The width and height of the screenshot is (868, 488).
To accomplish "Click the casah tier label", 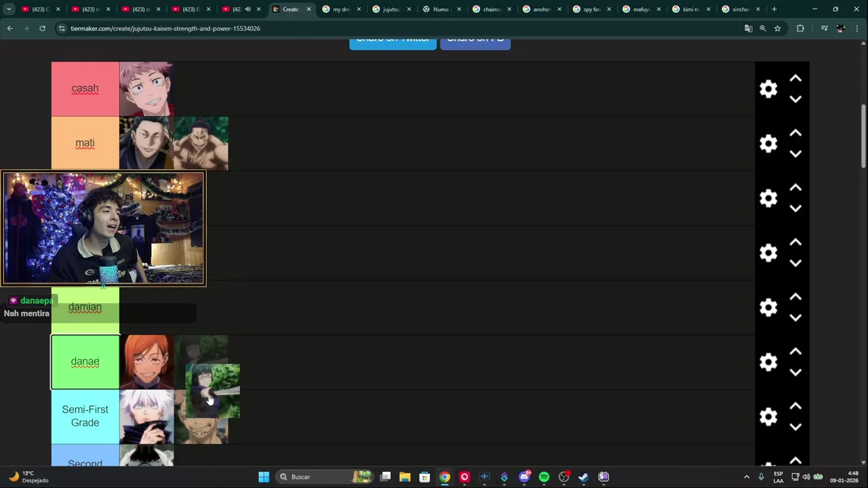I will pos(85,89).
